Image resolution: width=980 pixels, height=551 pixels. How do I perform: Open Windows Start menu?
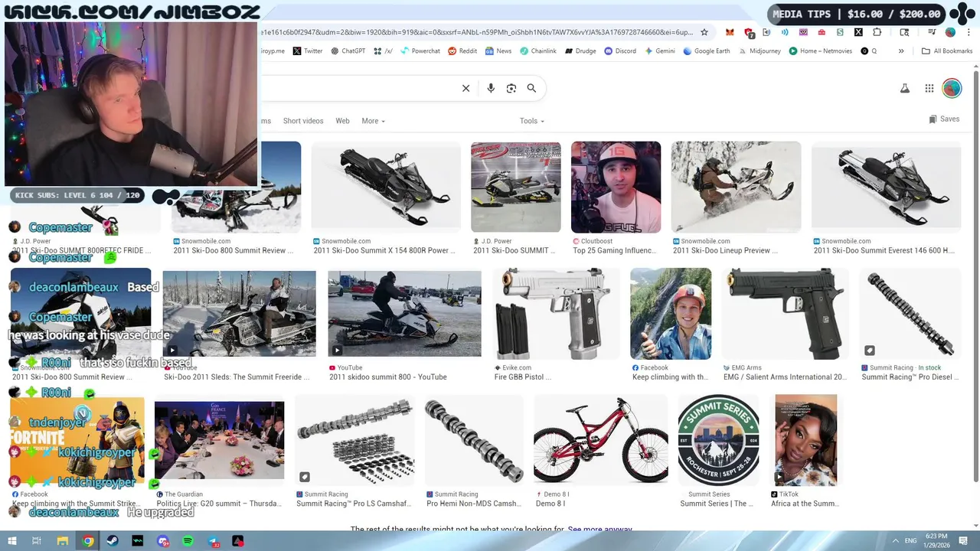[x=11, y=541]
